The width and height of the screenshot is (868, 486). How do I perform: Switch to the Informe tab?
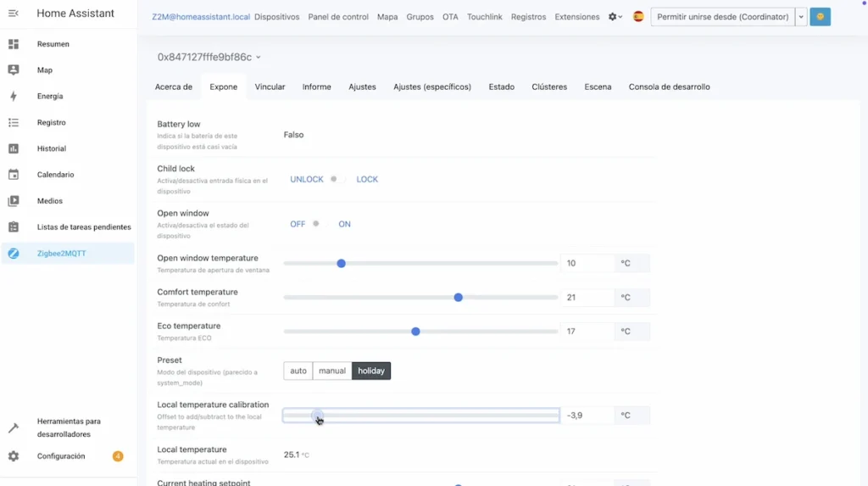pyautogui.click(x=317, y=87)
